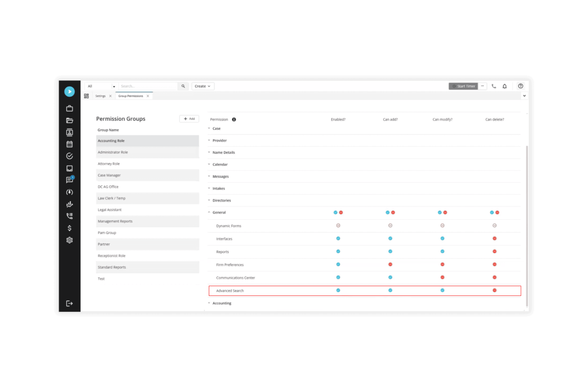Close the Group Permissions tab
Image resolution: width=588 pixels, height=392 pixels.
148,96
